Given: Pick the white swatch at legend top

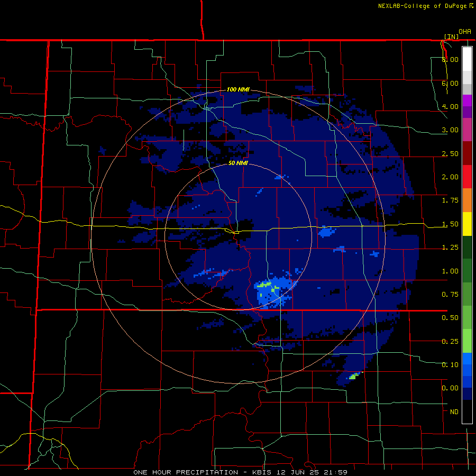Looking at the screenshot, I should (x=467, y=59).
